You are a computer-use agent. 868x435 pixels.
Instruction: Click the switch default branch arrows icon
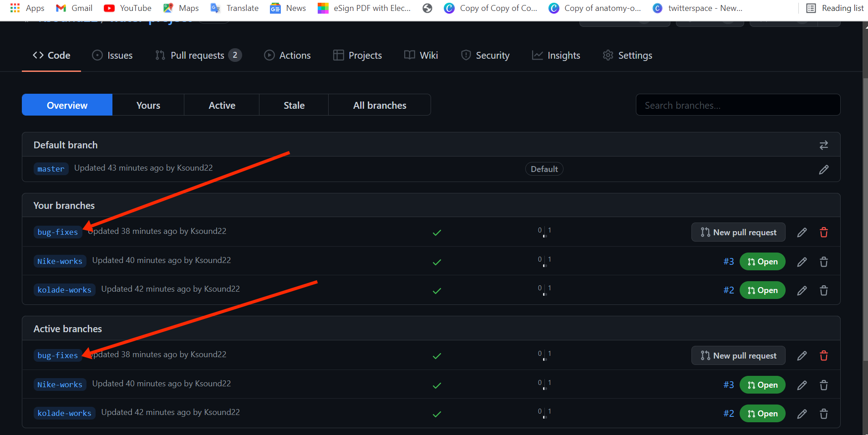pos(823,145)
